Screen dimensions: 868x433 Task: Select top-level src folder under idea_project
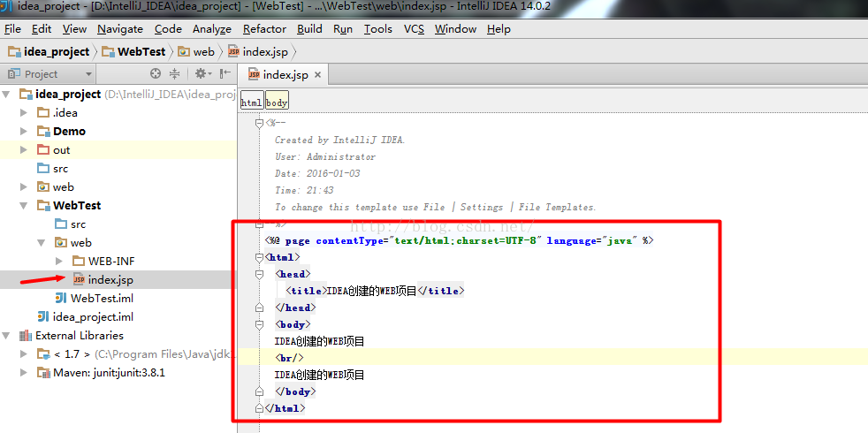point(52,168)
